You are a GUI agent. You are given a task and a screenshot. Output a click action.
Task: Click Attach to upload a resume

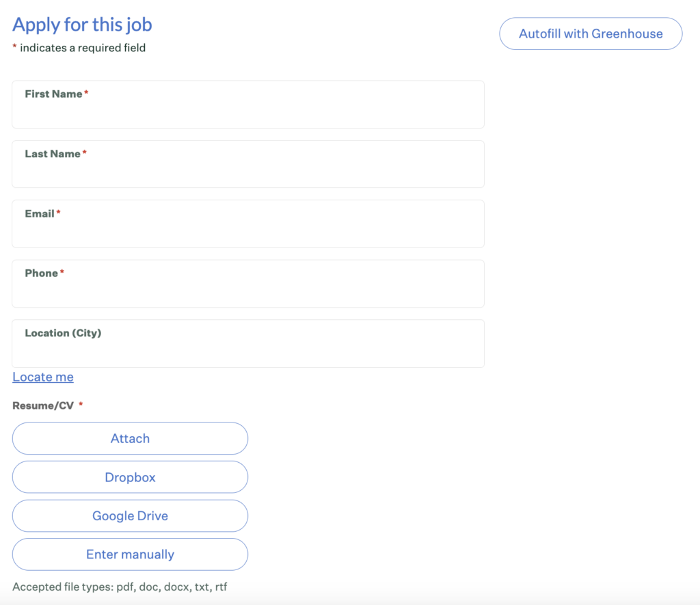(130, 438)
